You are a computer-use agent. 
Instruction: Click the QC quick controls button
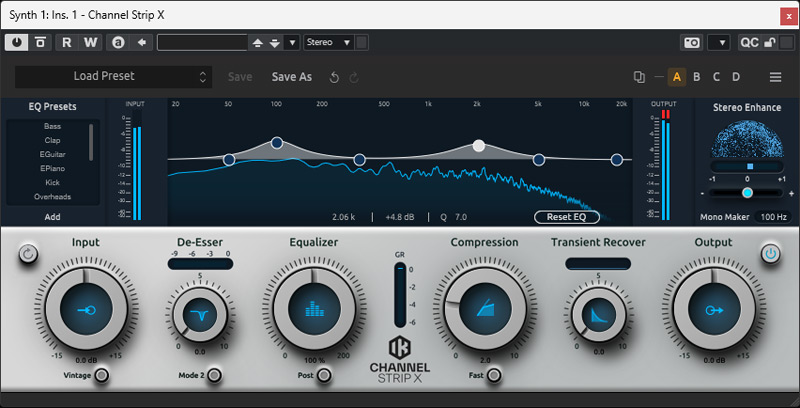tap(749, 42)
